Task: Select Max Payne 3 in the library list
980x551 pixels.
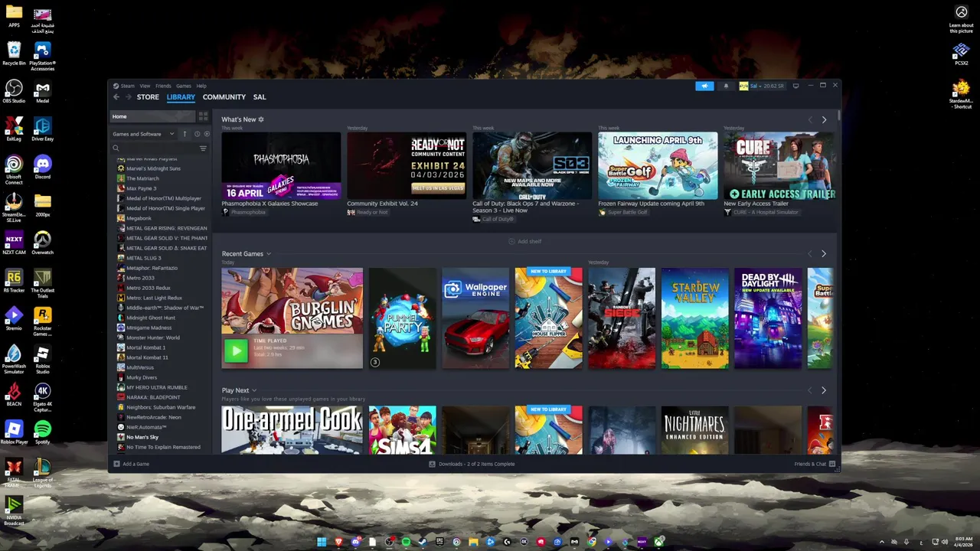Action: coord(141,188)
